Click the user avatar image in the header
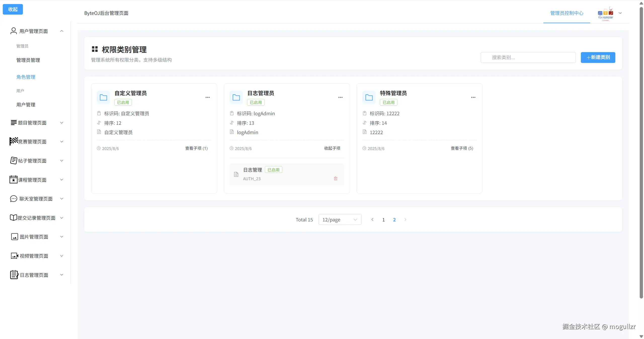This screenshot has width=644, height=339. coord(605,13)
